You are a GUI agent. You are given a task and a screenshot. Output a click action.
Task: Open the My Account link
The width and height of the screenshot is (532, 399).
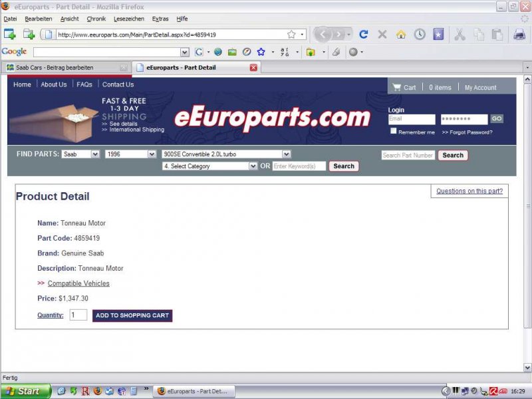tap(480, 88)
